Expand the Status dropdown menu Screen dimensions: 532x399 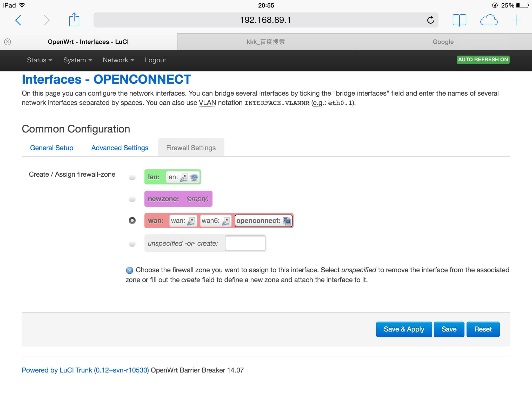39,60
